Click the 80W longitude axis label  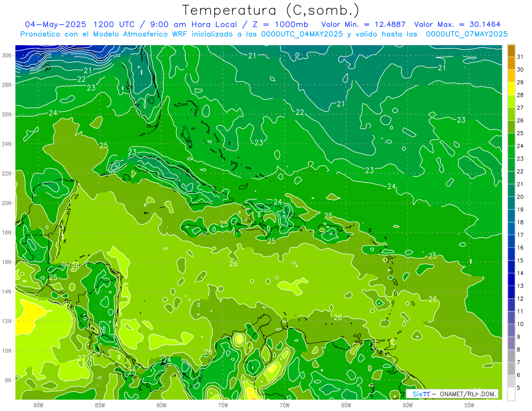tap(161, 405)
